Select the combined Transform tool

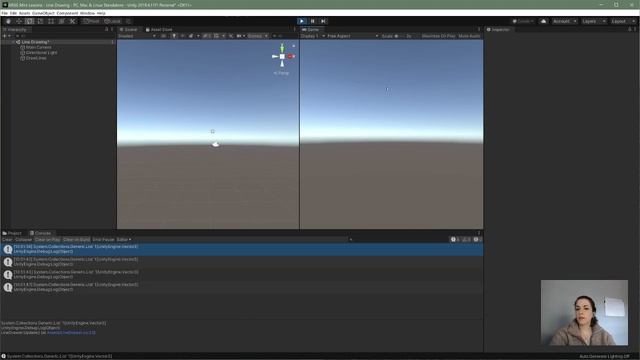coord(62,21)
